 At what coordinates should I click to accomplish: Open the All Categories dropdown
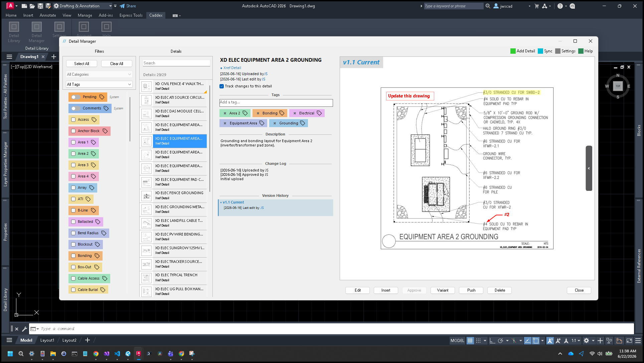click(x=99, y=74)
